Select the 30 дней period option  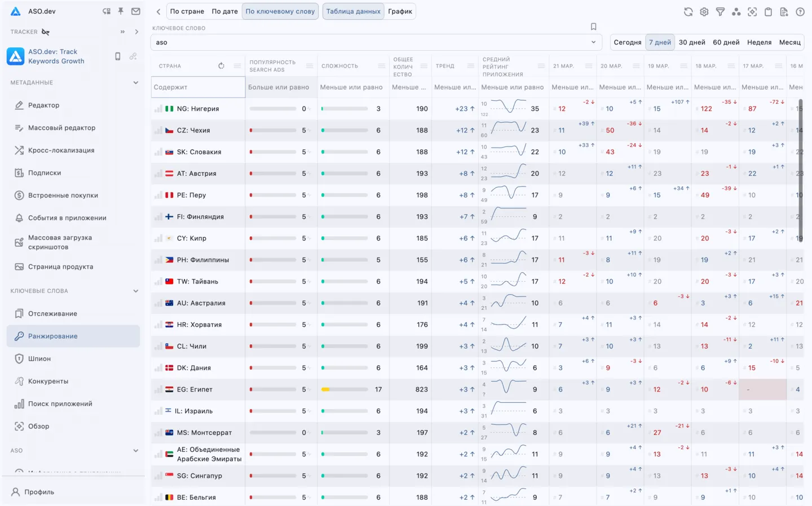click(691, 42)
